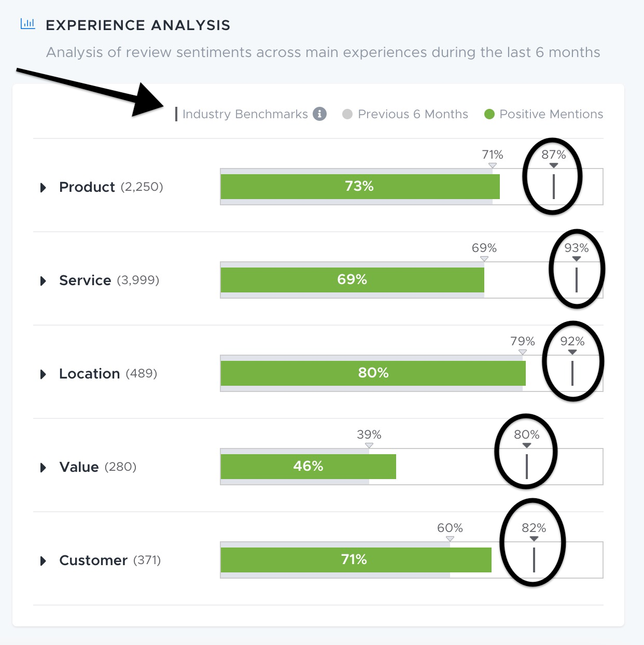Click the 71% previous-period marker on Product
The width and height of the screenshot is (644, 645).
tap(493, 165)
